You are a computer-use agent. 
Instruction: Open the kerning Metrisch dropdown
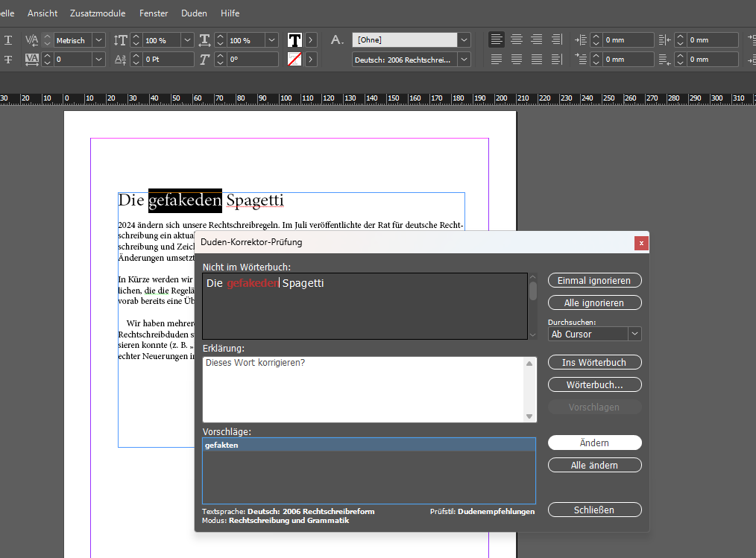[99, 40]
